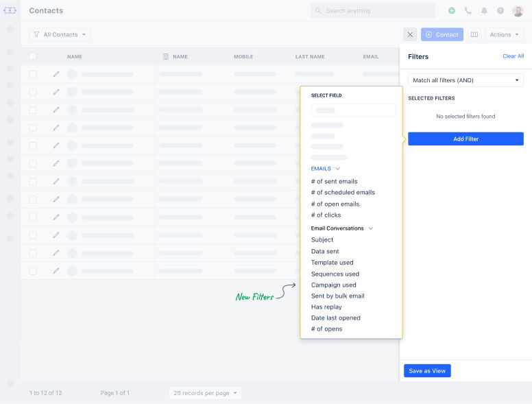Image resolution: width=532 pixels, height=404 pixels.
Task: Click the app logo in the sidebar
Action: [10, 10]
